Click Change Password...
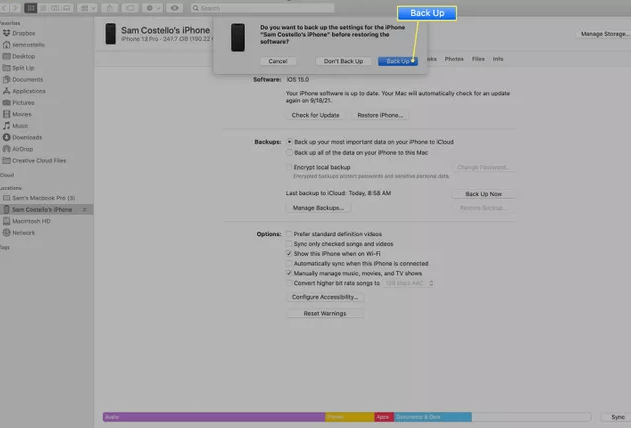This screenshot has width=631, height=428. click(x=483, y=167)
